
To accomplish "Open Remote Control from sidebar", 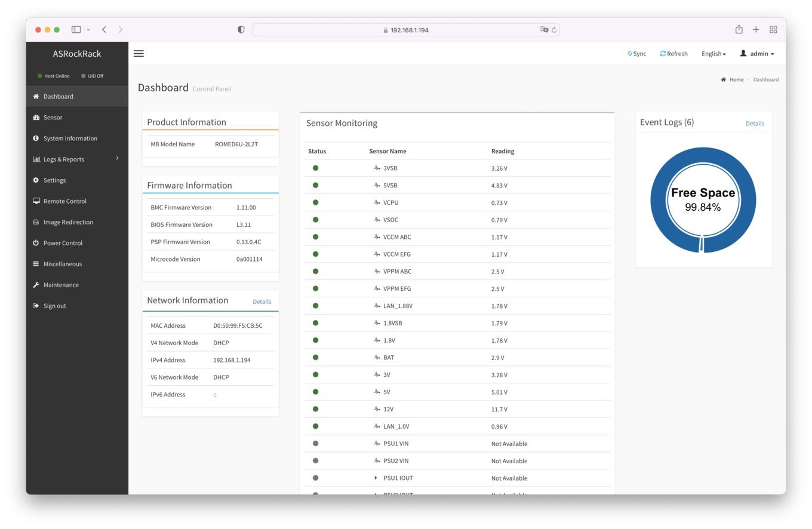I will (x=77, y=201).
